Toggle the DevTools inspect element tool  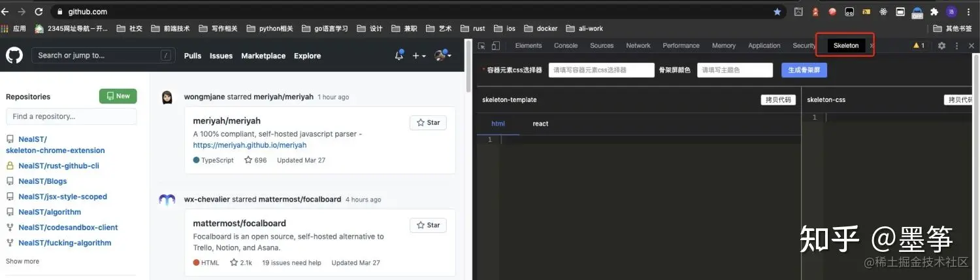point(482,46)
